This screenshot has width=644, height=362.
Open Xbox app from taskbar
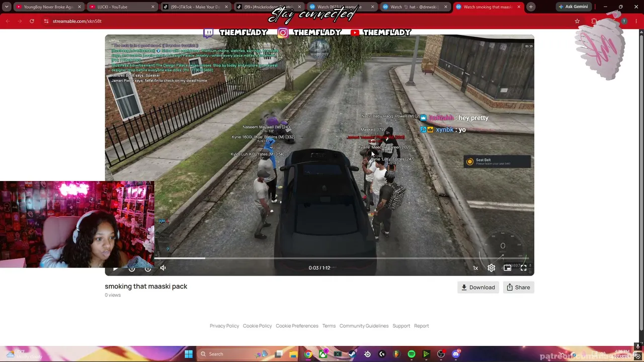[323, 354]
